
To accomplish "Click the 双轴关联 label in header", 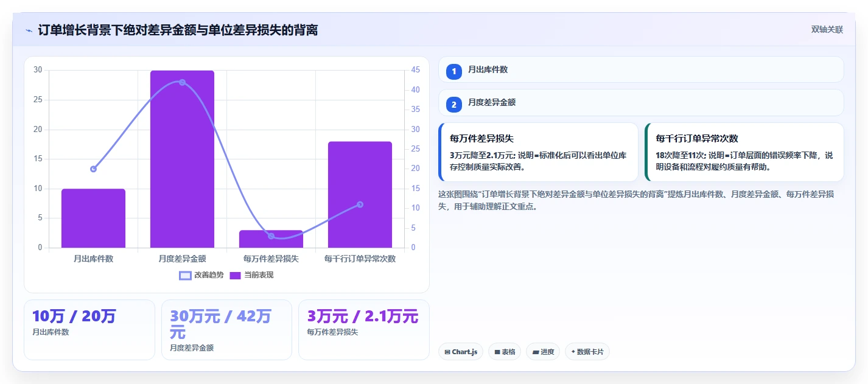I will click(827, 29).
